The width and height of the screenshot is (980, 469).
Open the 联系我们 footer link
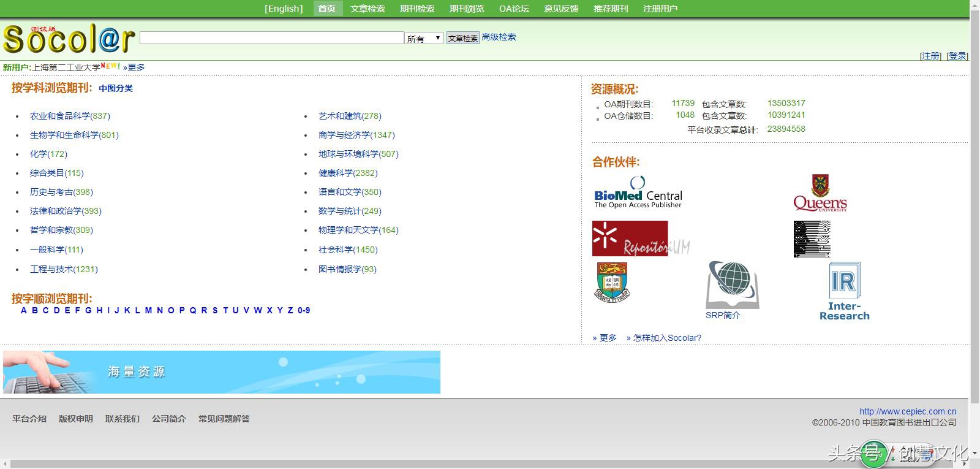point(123,419)
